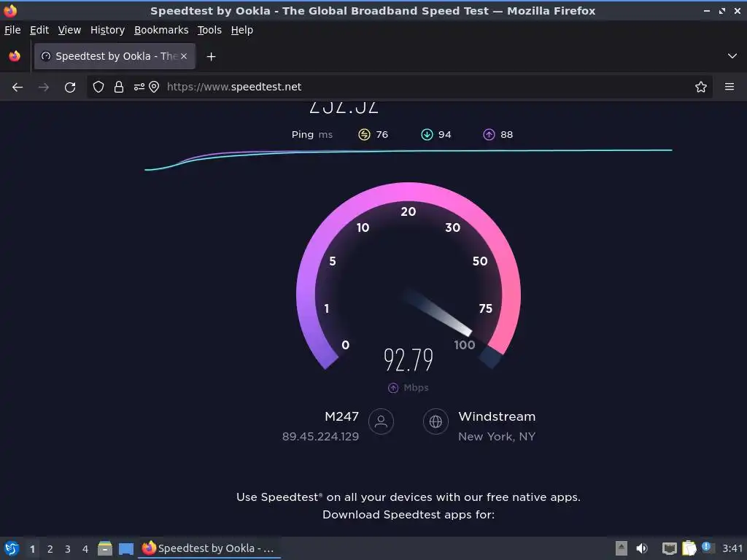Open tracking protection shield icon

(x=98, y=87)
